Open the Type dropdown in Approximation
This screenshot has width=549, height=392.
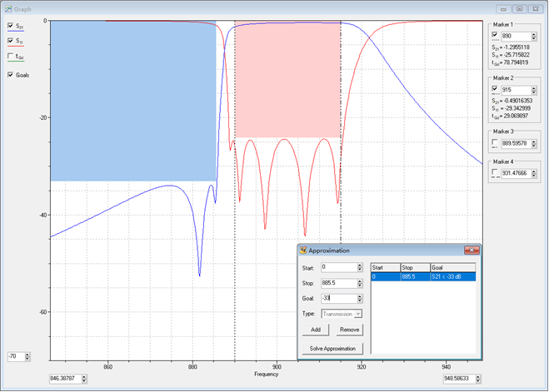[x=358, y=314]
